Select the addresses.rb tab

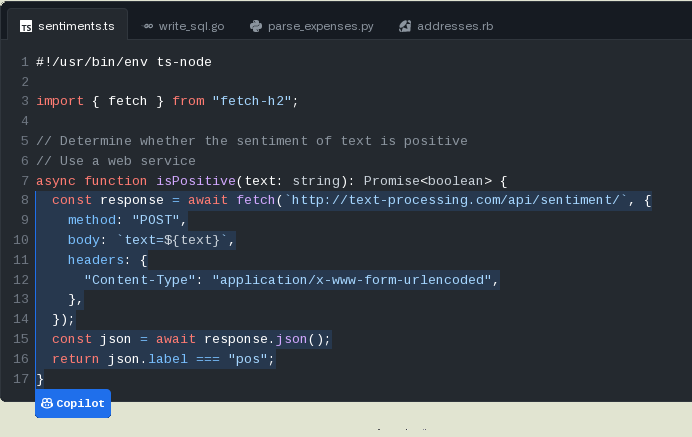pyautogui.click(x=453, y=26)
